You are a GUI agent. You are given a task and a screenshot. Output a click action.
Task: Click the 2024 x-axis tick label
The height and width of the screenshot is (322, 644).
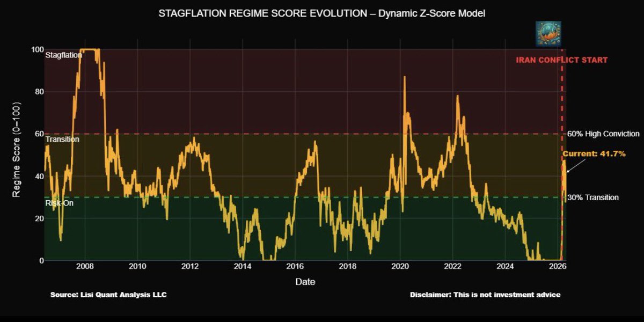506,266
